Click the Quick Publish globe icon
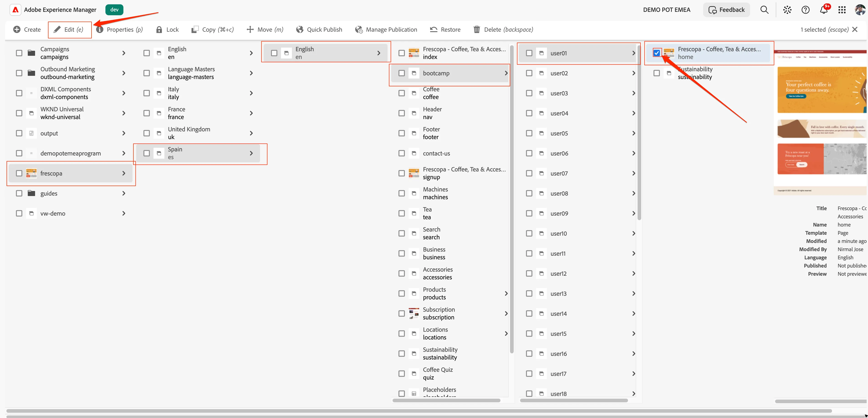This screenshot has height=418, width=868. click(x=300, y=30)
